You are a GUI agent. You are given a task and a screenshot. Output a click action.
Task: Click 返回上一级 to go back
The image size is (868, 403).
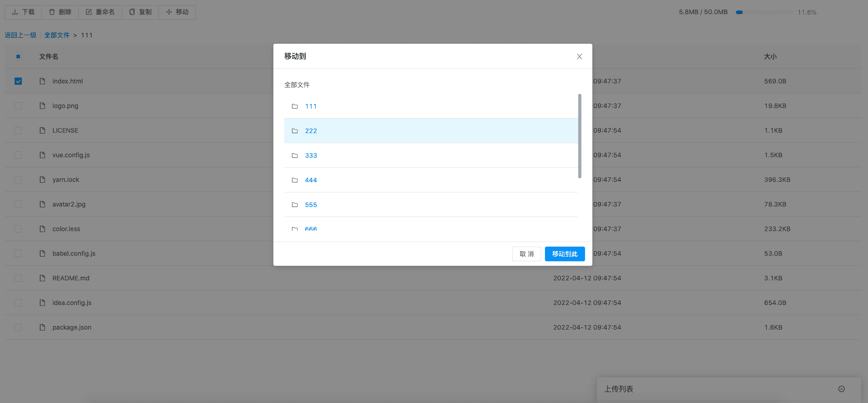(21, 35)
